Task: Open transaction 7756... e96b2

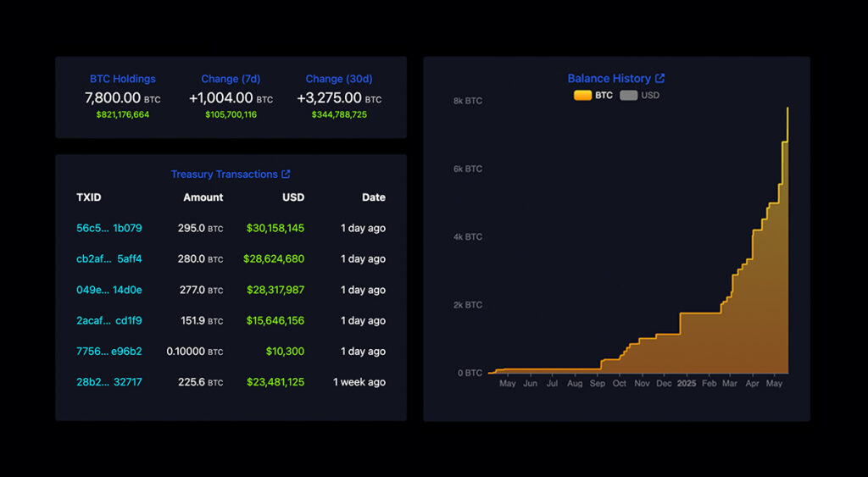Action: tap(109, 352)
